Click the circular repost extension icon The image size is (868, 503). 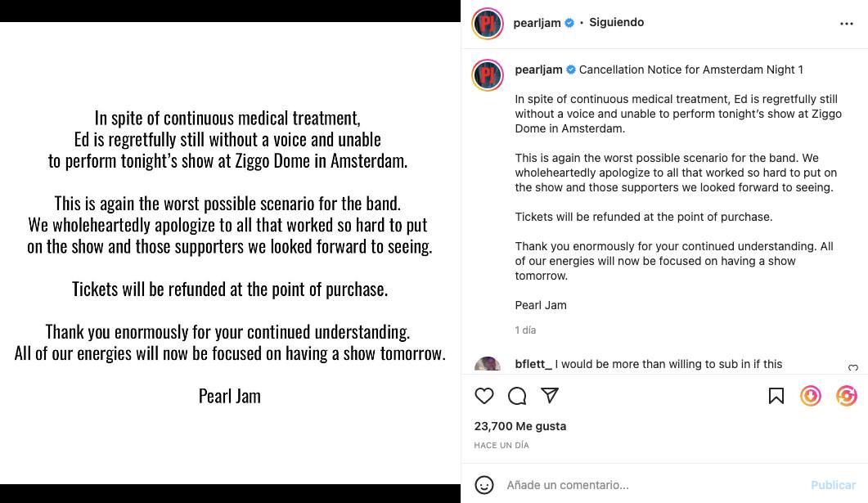coord(847,396)
